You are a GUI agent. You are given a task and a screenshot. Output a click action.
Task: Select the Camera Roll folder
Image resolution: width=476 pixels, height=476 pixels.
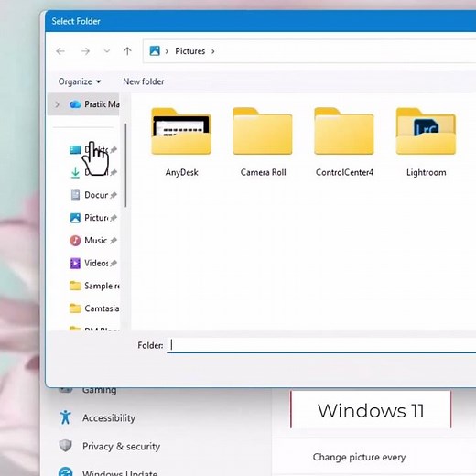263,142
